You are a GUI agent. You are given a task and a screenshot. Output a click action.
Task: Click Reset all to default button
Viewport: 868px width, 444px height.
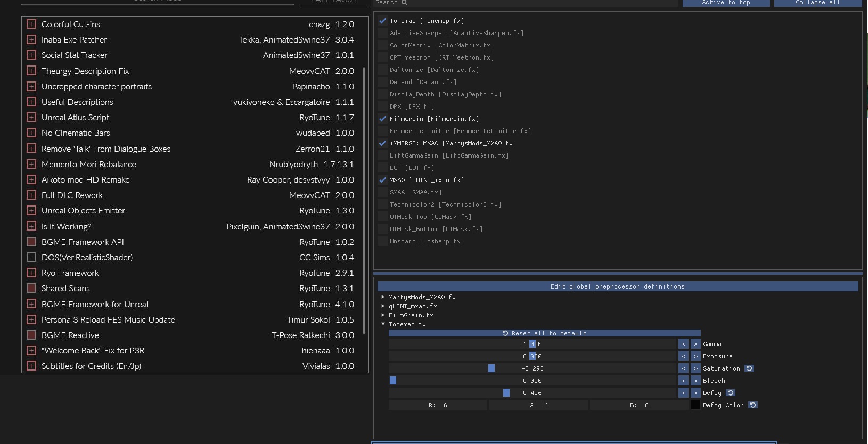pyautogui.click(x=544, y=333)
